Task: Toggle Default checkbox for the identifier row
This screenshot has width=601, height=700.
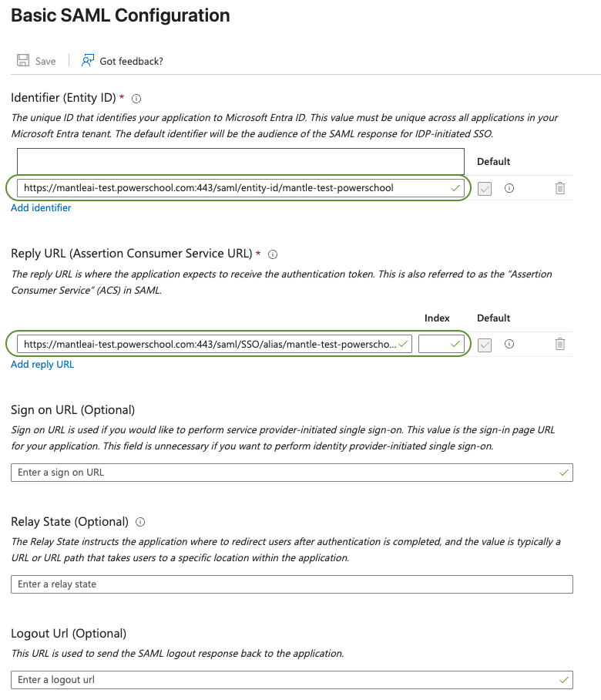Action: 485,188
